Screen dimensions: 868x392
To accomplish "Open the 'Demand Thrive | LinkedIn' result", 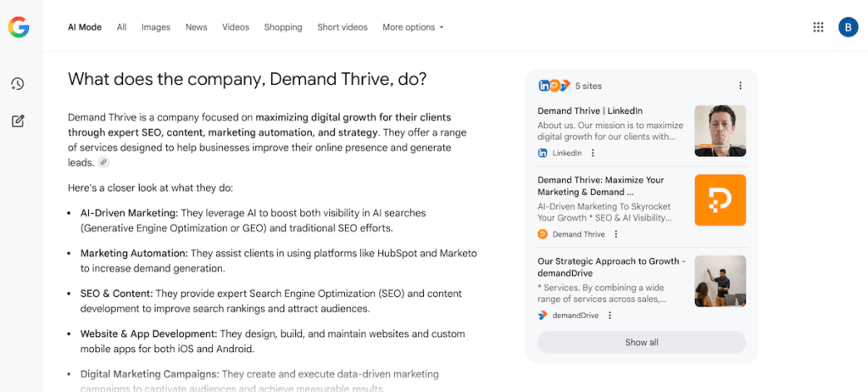I will pos(590,111).
